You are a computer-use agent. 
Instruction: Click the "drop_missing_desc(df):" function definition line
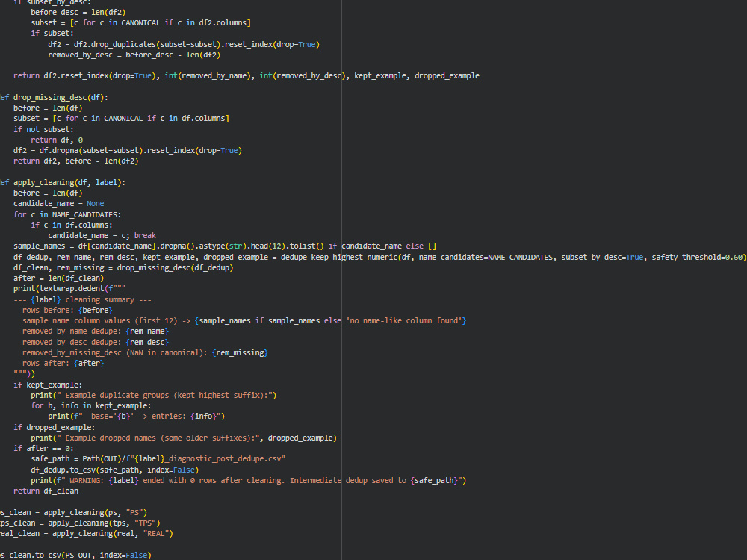click(54, 97)
